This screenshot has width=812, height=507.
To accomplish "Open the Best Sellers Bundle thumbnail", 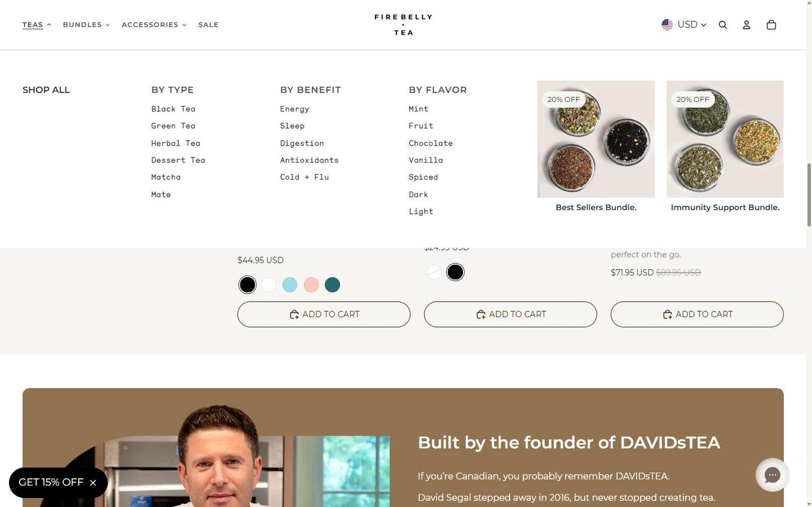I will (x=596, y=139).
